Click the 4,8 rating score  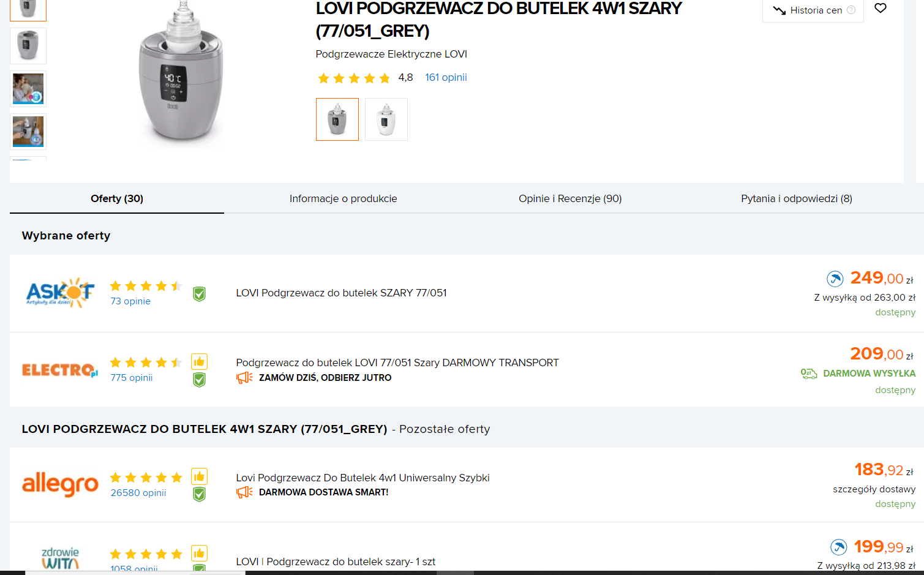coord(405,78)
